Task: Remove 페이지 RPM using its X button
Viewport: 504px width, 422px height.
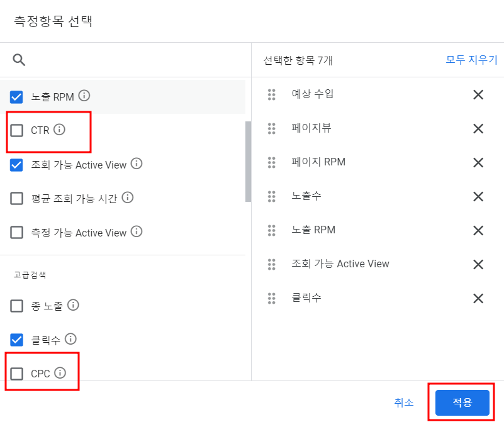Action: tap(478, 162)
